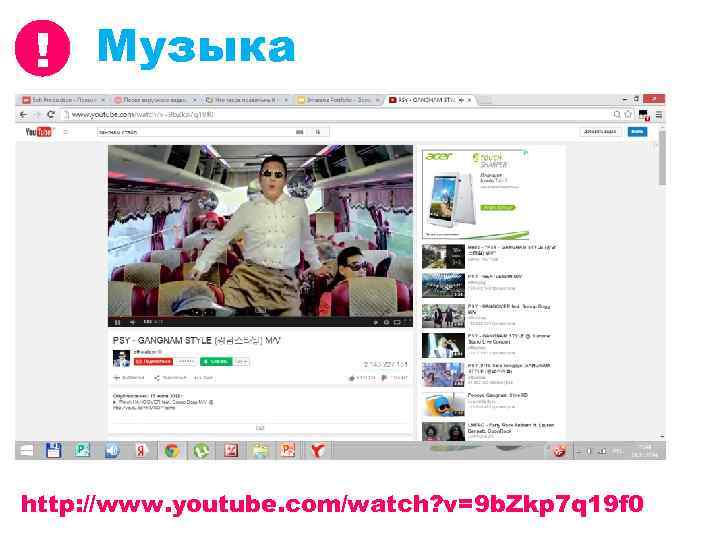Open the PSY Hangover feat. Snoop Dogg video

[489, 315]
